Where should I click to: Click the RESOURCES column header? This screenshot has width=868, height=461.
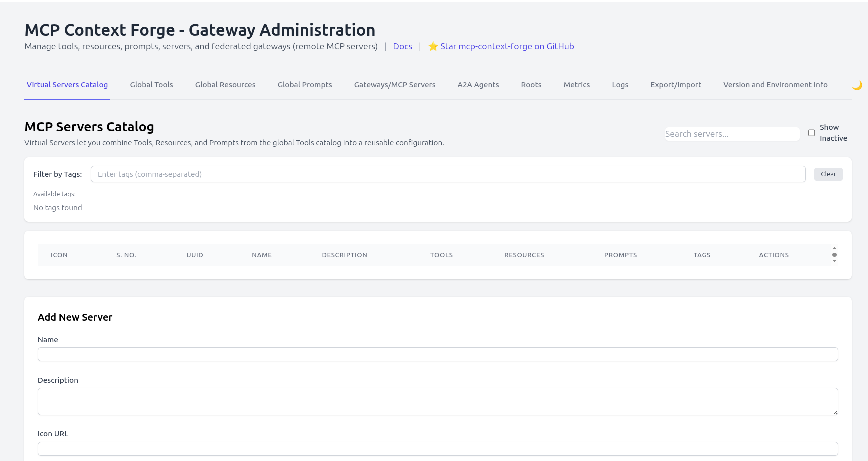tap(524, 255)
